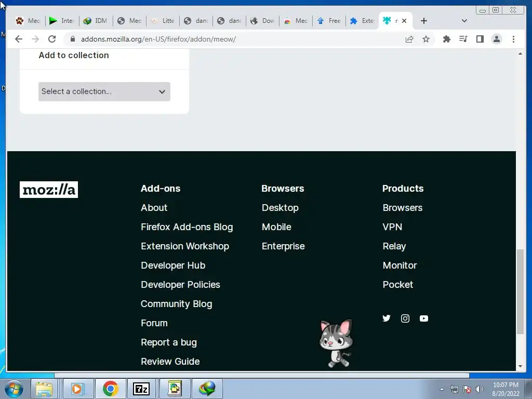
Task: Reload the current page
Action: click(x=52, y=39)
